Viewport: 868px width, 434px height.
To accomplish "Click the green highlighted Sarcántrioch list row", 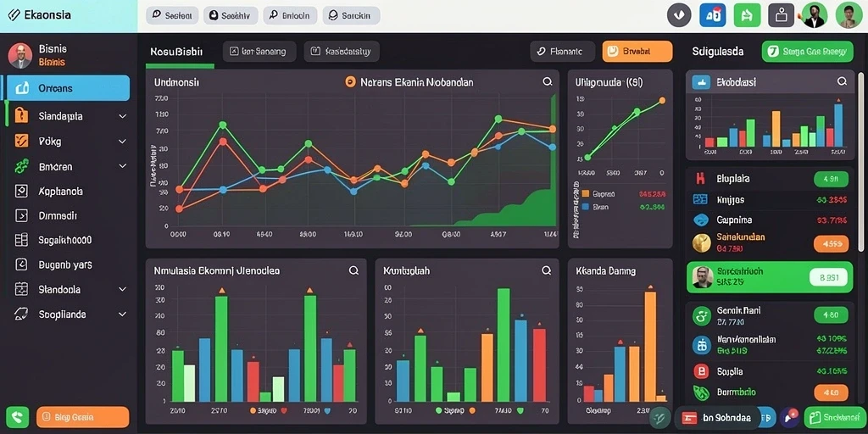I will coord(770,277).
